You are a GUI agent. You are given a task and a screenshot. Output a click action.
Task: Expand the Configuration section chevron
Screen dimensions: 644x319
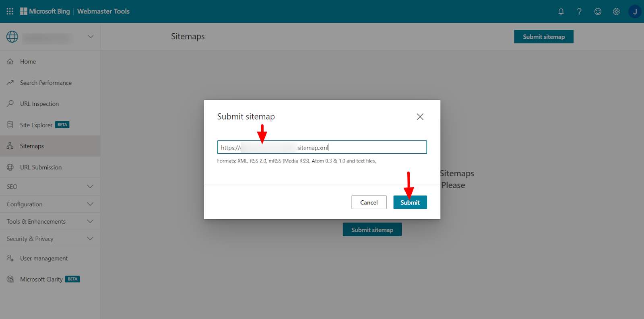90,204
